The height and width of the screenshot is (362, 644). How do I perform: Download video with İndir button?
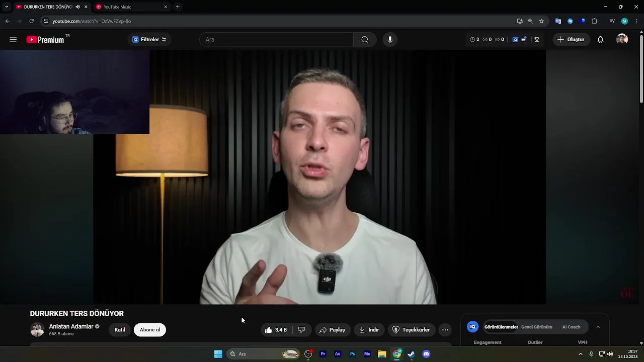pyautogui.click(x=369, y=330)
